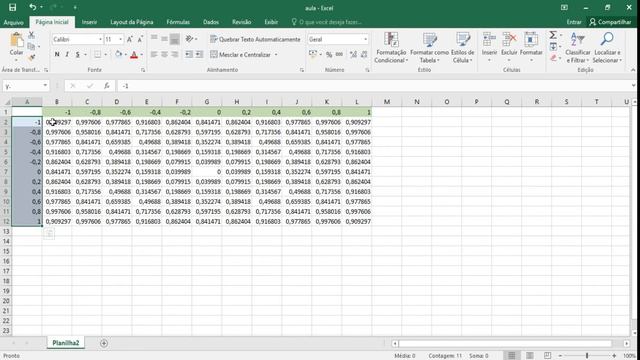This screenshot has width=640, height=360.
Task: Increase font size with the larger A
Action: [x=129, y=39]
